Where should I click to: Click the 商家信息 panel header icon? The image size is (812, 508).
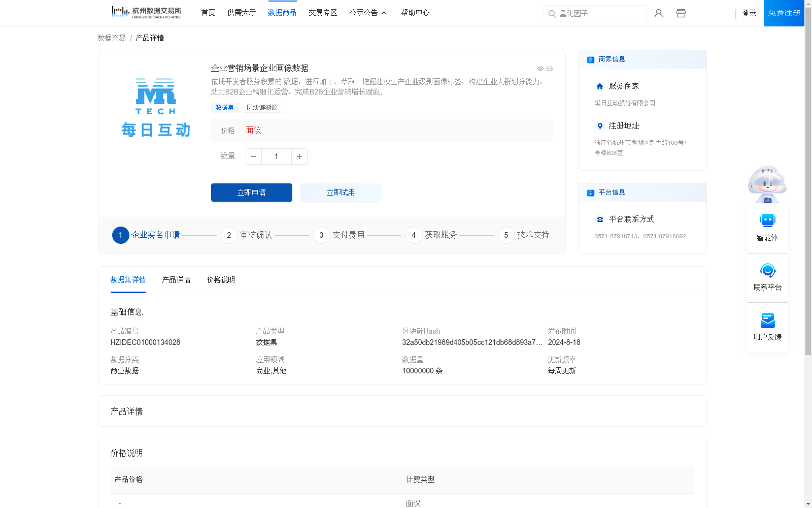coord(591,59)
